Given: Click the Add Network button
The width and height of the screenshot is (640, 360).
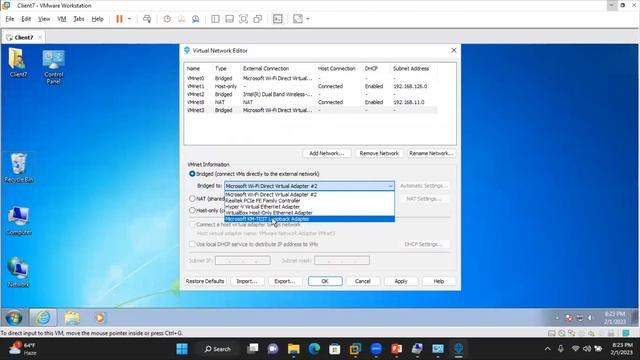Looking at the screenshot, I should click(326, 153).
